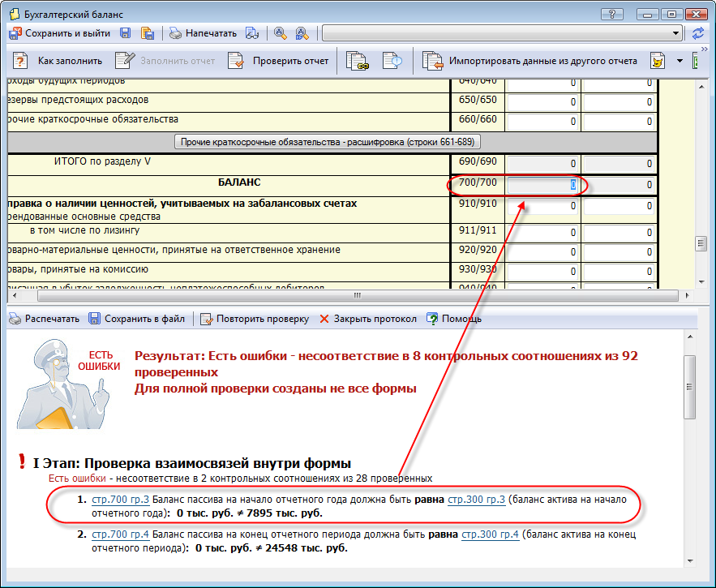Click the 690/690 ИТОГО first value field
Viewport: 716px width, 588px height.
pos(542,164)
